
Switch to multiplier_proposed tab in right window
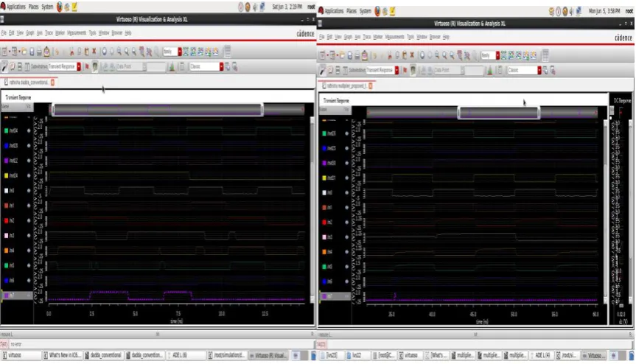pyautogui.click(x=347, y=86)
